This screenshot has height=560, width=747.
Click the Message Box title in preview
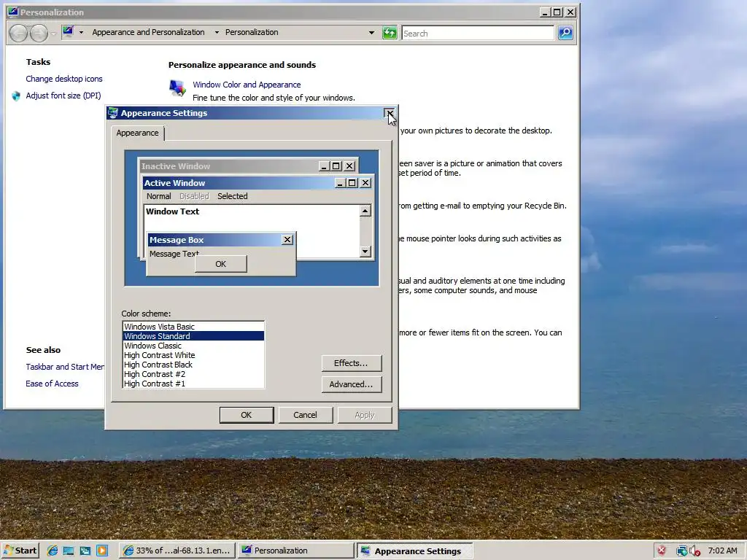pyautogui.click(x=177, y=240)
